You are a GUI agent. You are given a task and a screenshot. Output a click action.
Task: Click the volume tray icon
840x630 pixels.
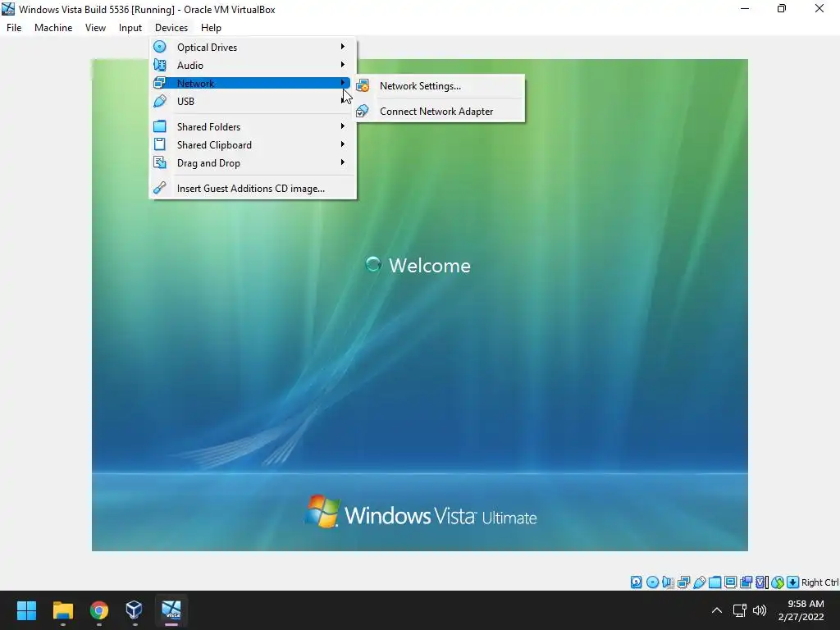click(x=759, y=610)
